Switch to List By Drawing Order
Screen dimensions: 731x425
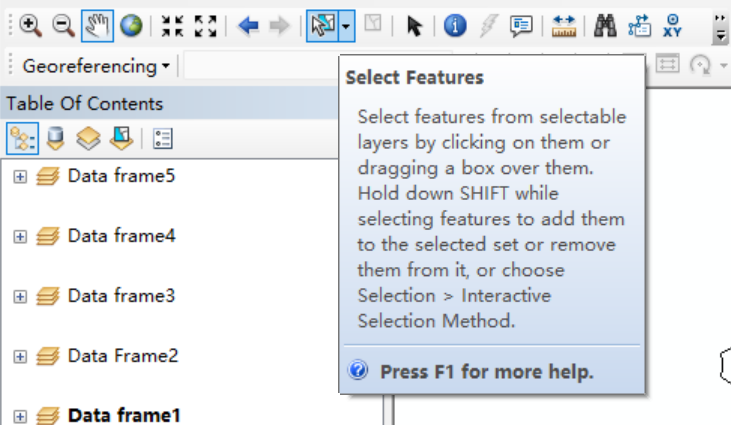(x=22, y=138)
